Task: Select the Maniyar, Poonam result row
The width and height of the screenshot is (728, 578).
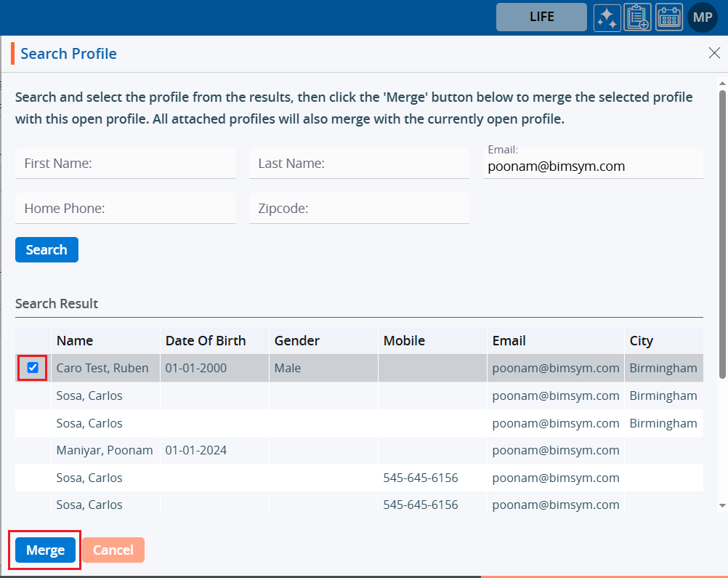Action: pyautogui.click(x=105, y=450)
